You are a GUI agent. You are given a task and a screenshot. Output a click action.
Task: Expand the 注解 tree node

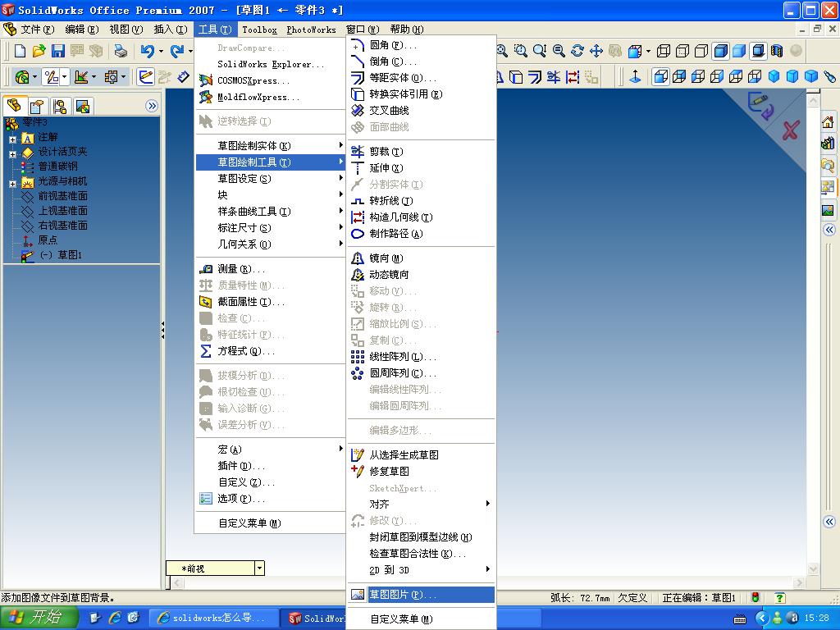(12, 139)
